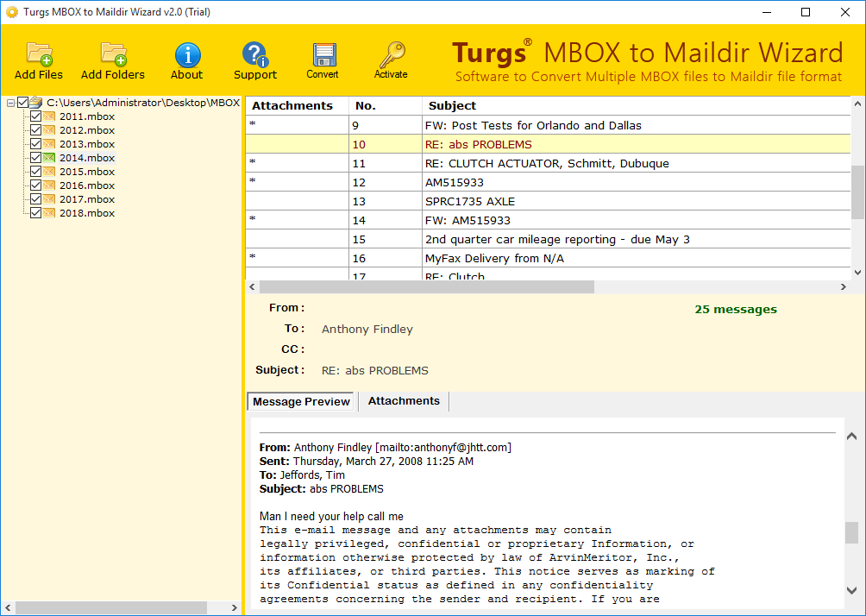This screenshot has height=616, width=866.
Task: Toggle the root MBOX folder checkbox
Action: 22,102
